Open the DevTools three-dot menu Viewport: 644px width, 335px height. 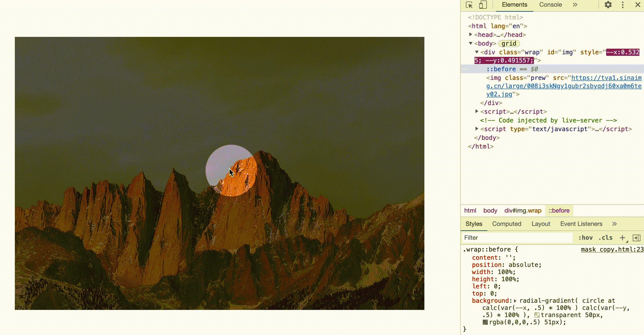623,5
